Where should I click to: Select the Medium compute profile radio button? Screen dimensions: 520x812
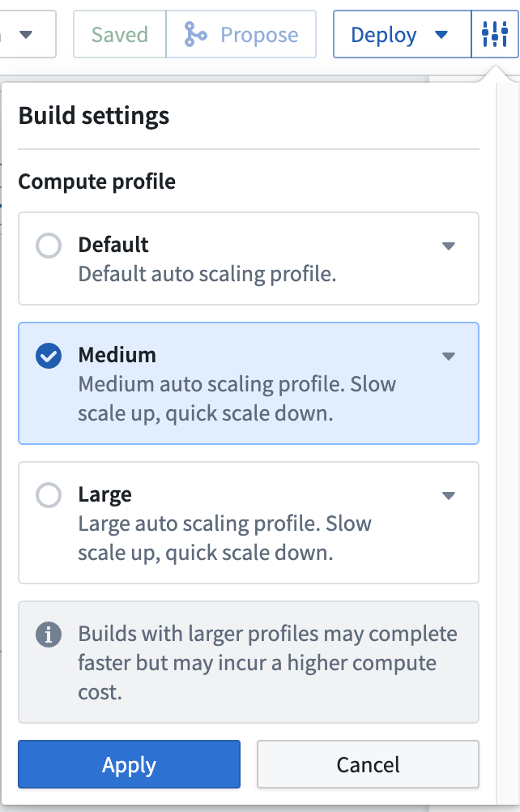click(x=49, y=356)
